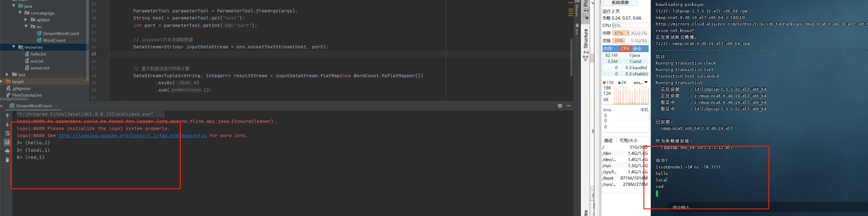The image size is (868, 216).
Task: Sort processes by 命令 column
Action: (x=640, y=49)
